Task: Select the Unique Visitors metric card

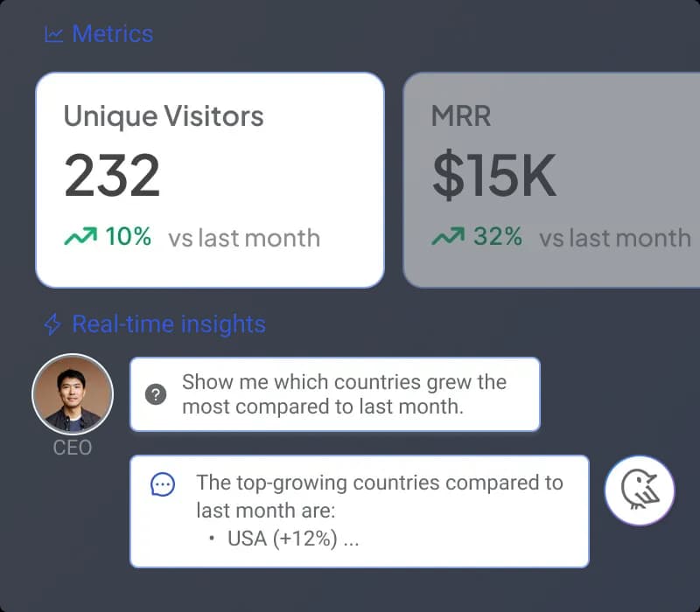Action: 210,179
